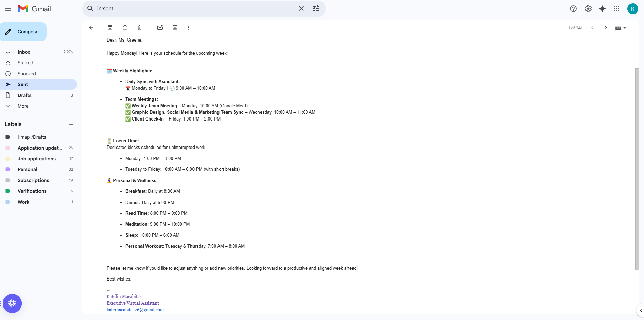Open the search options filter icon
Image resolution: width=644 pixels, height=320 pixels.
pyautogui.click(x=316, y=9)
